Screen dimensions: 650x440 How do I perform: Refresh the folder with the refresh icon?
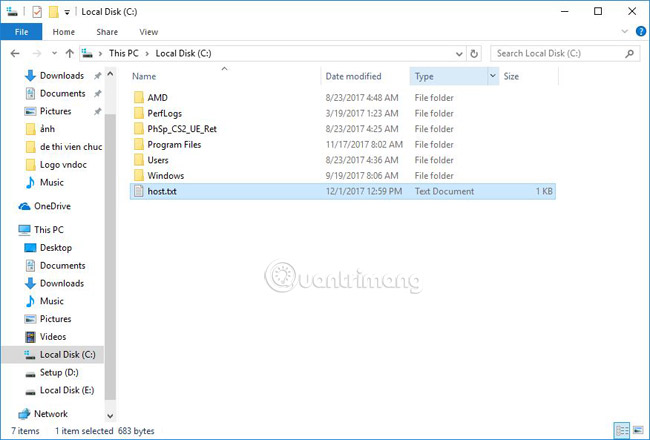pos(474,54)
